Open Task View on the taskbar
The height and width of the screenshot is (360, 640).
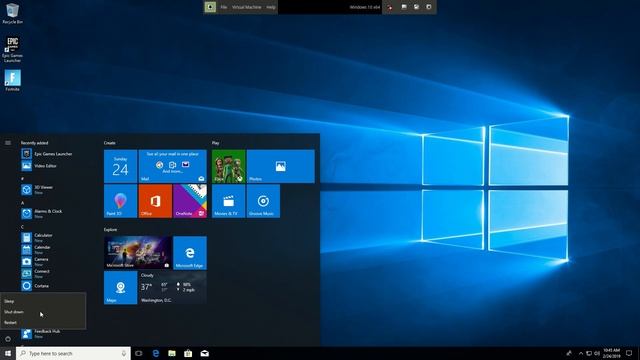[139, 353]
